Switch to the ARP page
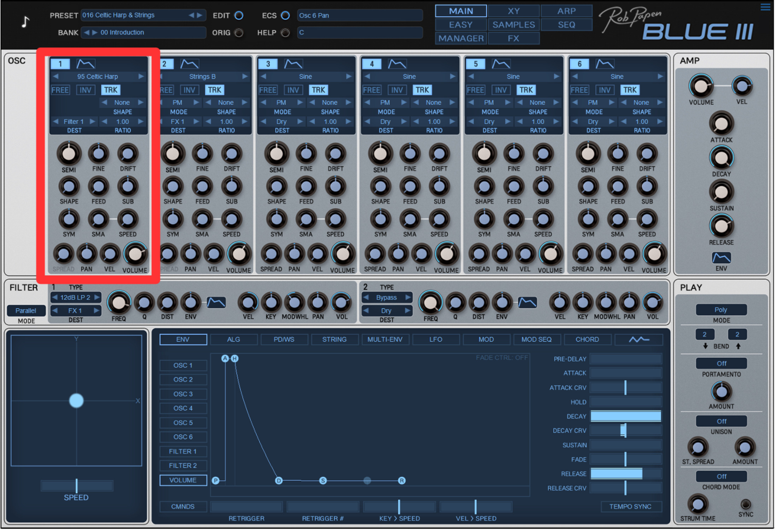Image resolution: width=775 pixels, height=532 pixels. [x=566, y=11]
